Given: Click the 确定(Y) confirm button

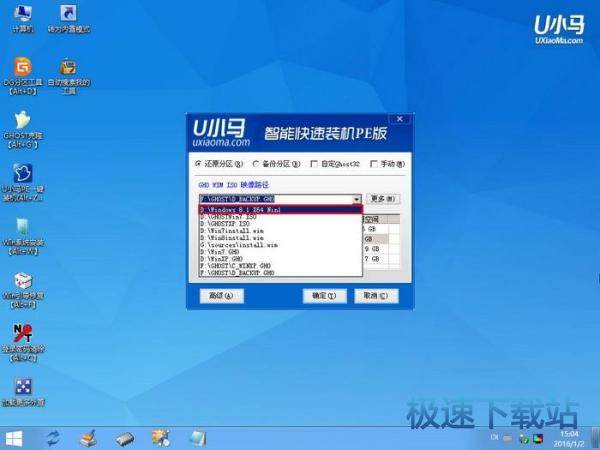Looking at the screenshot, I should pyautogui.click(x=324, y=295).
